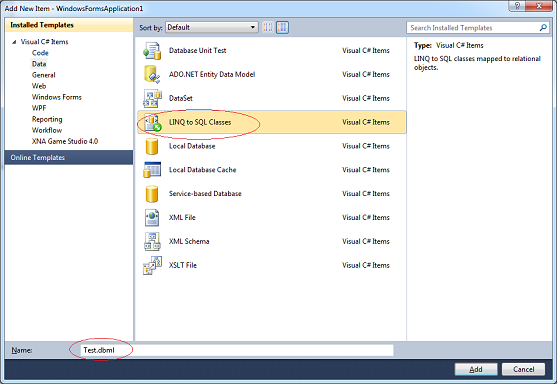Select the LINQ to SQL Classes icon
Screen dimensions: 557x384
pyautogui.click(x=153, y=122)
